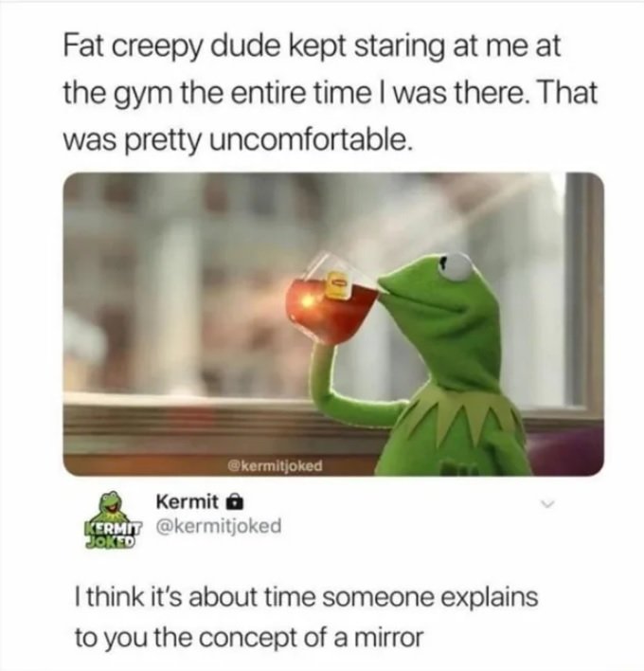644x671 pixels.
Task: Click Kermit's white eye in the picture
Action: click(x=457, y=266)
